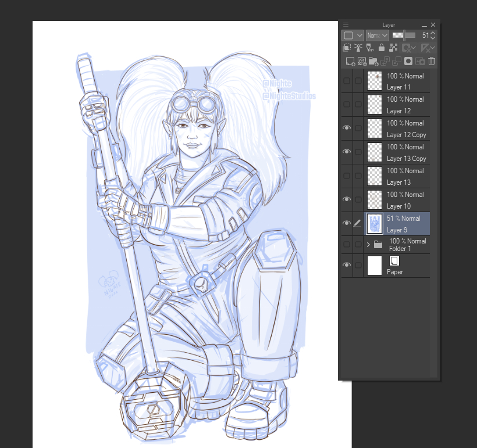This screenshot has width=477, height=448.
Task: Click the Lock Layer padlock icon
Action: click(382, 48)
